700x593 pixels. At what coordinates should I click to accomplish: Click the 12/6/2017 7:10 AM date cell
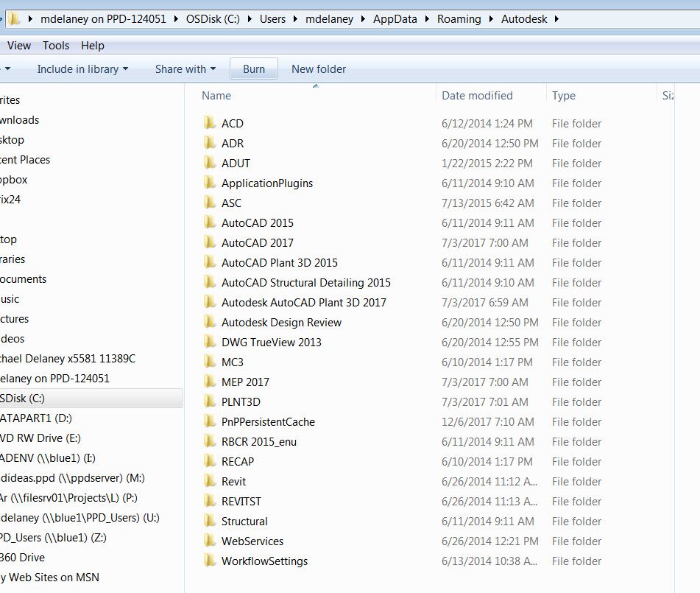pyautogui.click(x=487, y=421)
